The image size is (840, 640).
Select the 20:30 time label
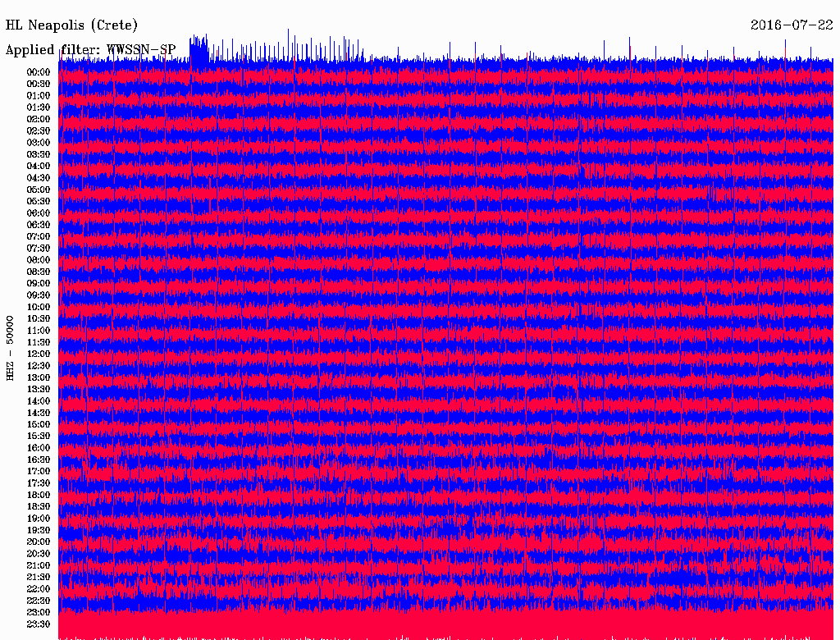click(39, 554)
